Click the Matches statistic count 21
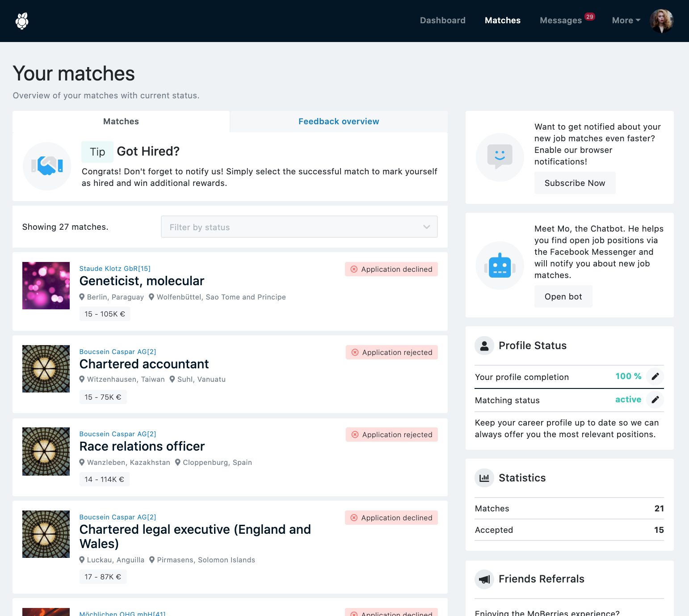The width and height of the screenshot is (689, 616). pyautogui.click(x=659, y=508)
